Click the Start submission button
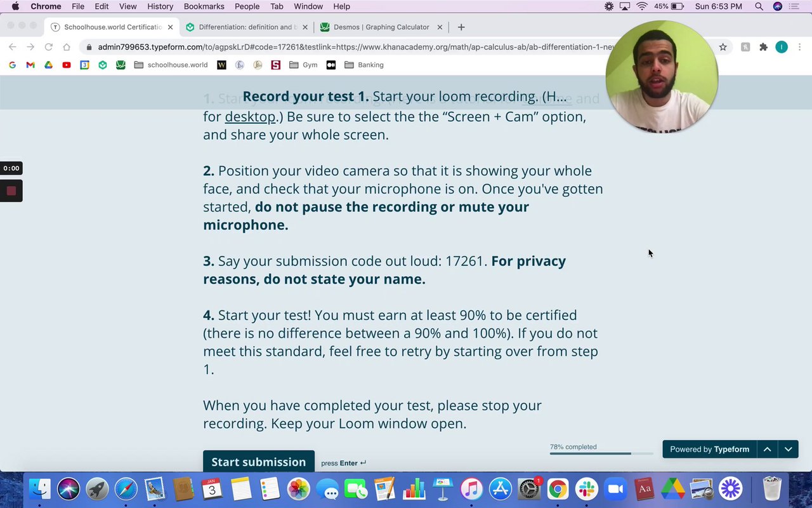Image resolution: width=812 pixels, height=508 pixels. 258,462
